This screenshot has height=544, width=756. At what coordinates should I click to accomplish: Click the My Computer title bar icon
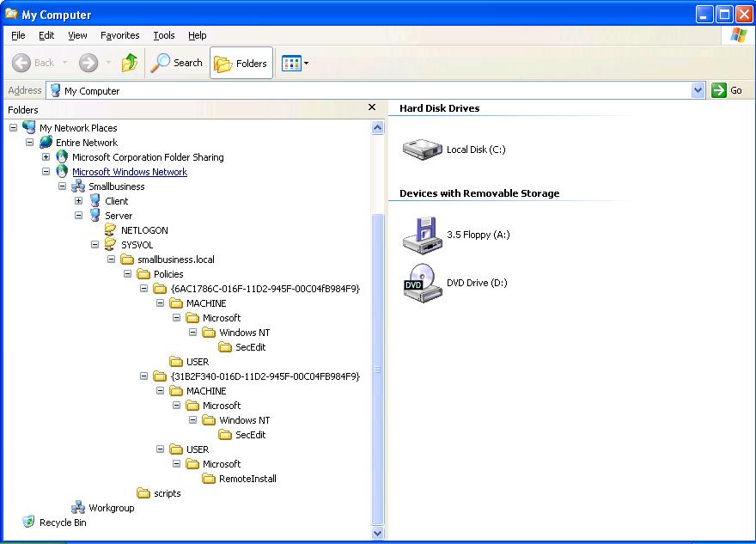(11, 14)
